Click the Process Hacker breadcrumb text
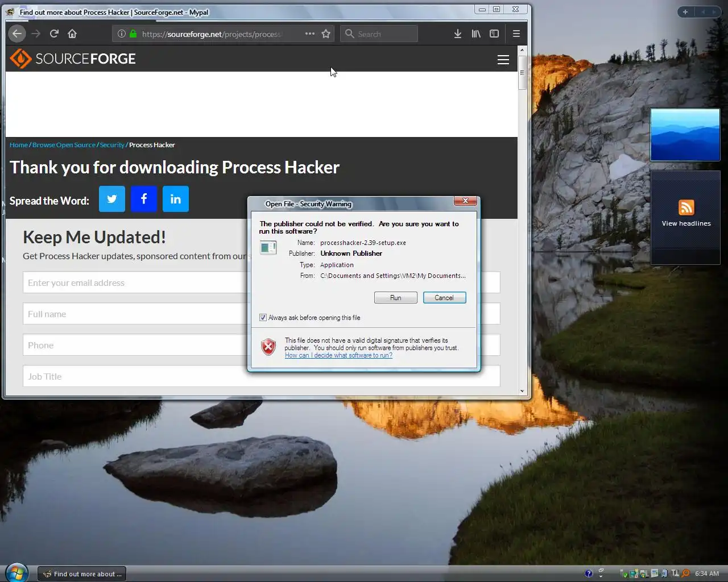This screenshot has width=728, height=582. 152,145
